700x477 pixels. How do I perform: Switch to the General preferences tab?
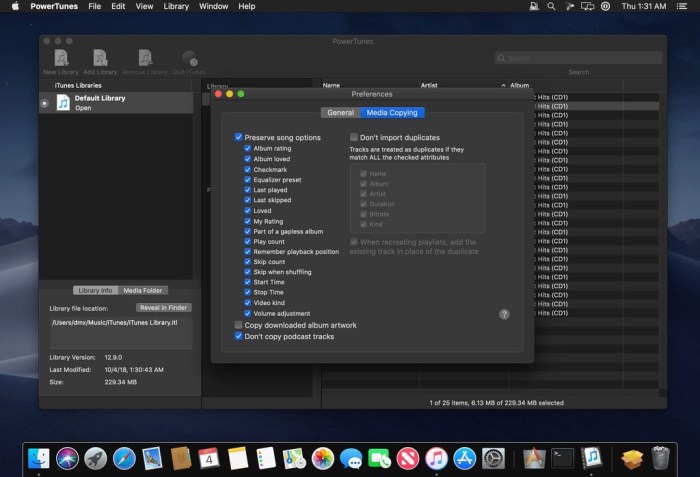[340, 113]
